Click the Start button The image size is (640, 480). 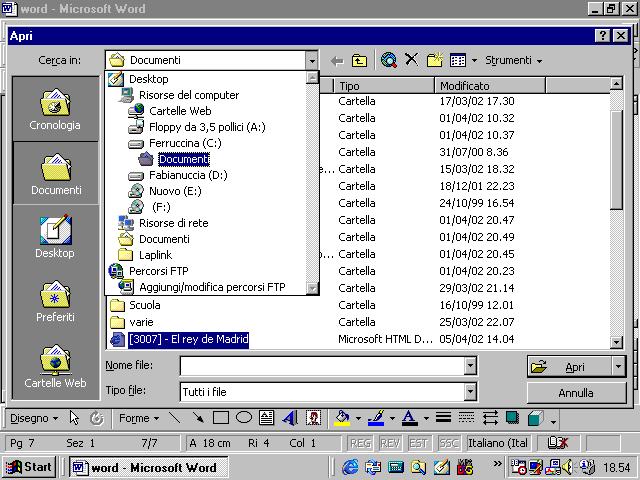[29, 467]
